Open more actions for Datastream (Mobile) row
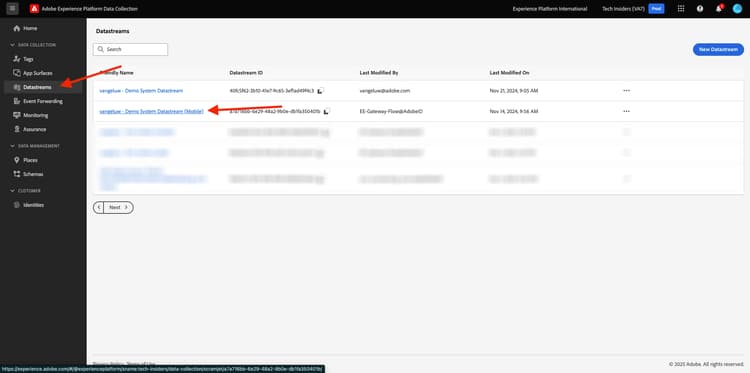This screenshot has width=750, height=373. pos(626,111)
